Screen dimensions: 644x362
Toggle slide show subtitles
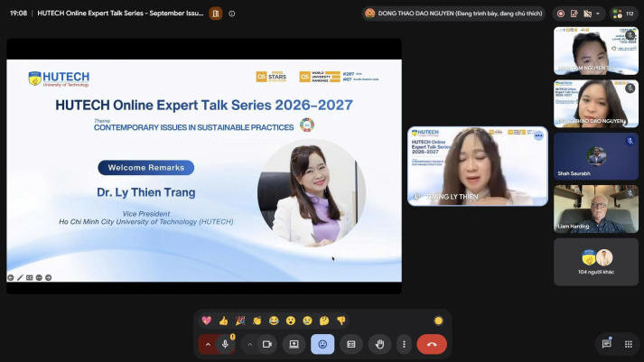coord(30,278)
